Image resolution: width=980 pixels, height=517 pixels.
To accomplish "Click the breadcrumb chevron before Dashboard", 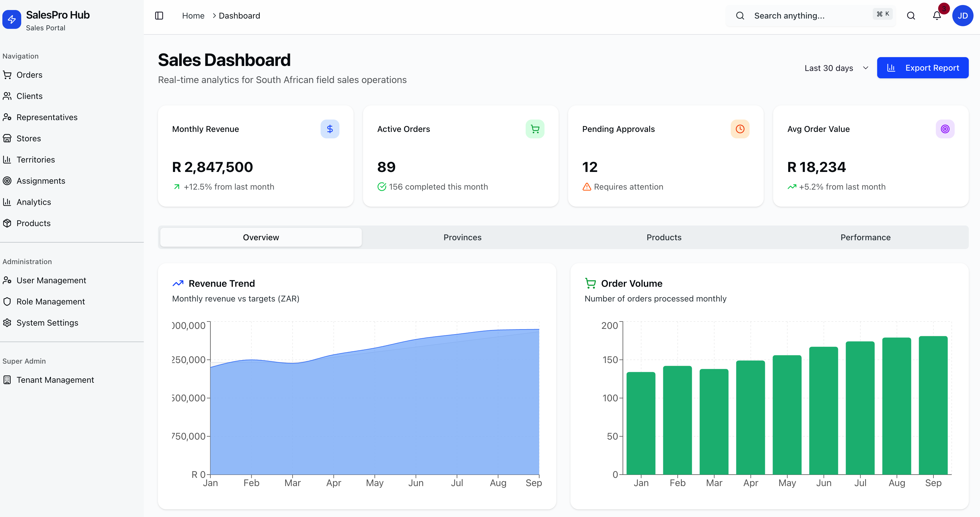I will 214,16.
